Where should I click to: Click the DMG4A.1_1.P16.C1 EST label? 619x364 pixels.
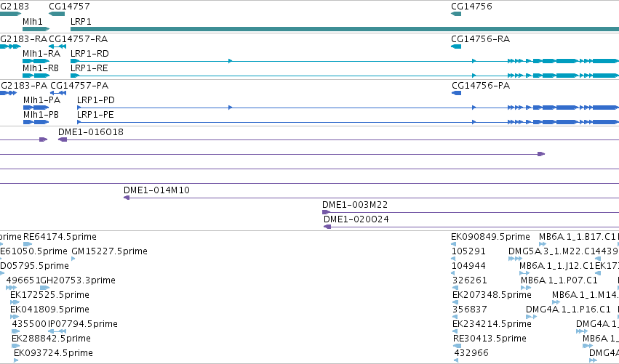pos(569,310)
